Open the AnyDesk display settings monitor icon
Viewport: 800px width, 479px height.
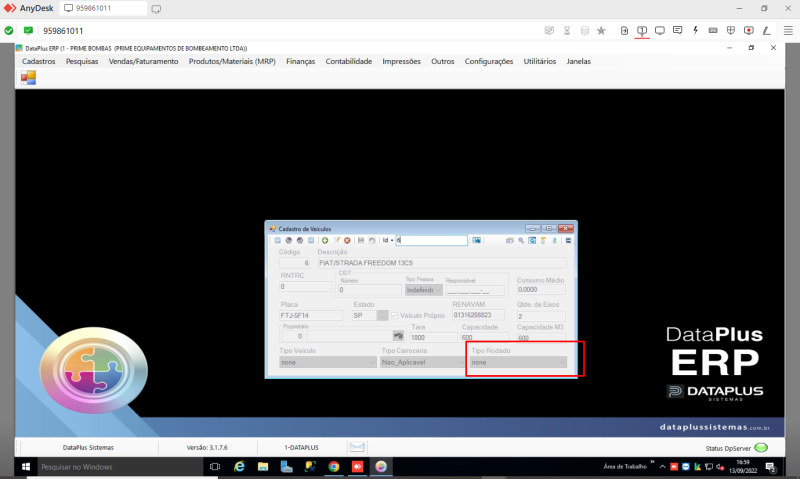[x=660, y=31]
